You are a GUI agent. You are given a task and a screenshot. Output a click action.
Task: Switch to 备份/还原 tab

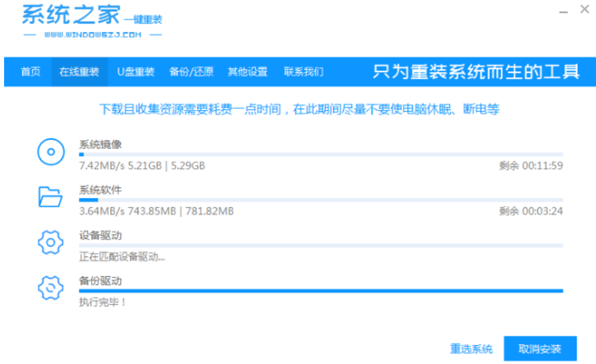191,72
